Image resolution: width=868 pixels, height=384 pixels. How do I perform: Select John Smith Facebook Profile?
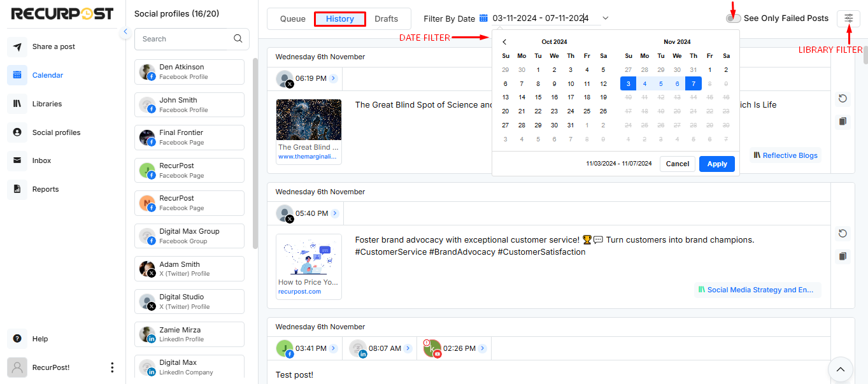190,105
